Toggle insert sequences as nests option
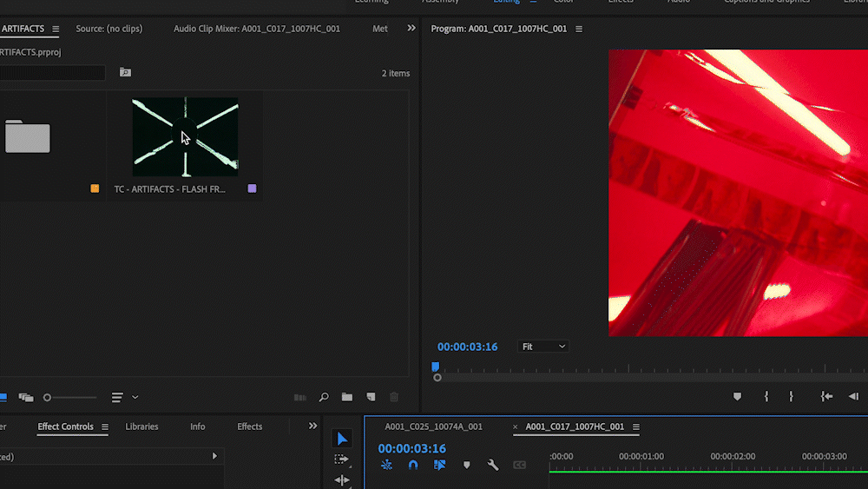 click(x=387, y=465)
